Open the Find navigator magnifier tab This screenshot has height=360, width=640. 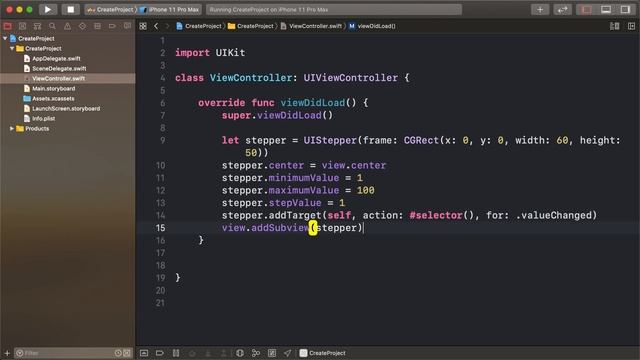tap(52, 26)
